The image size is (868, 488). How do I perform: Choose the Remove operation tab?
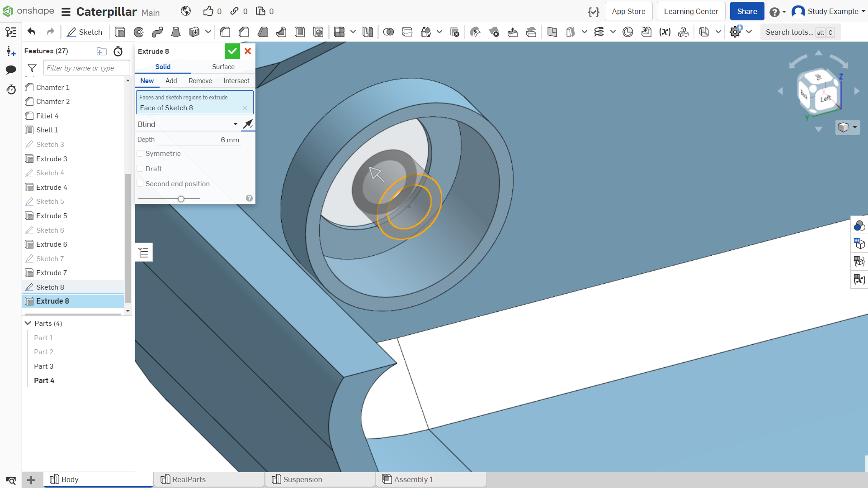point(200,81)
